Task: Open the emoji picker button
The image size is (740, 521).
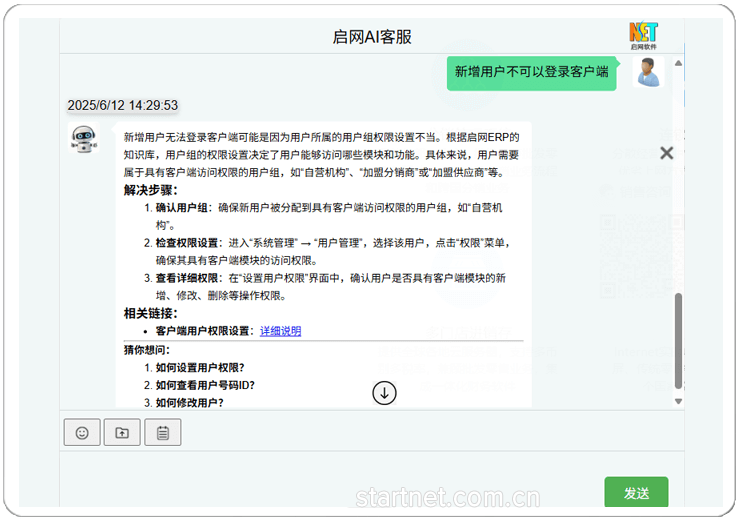Action: pos(82,432)
